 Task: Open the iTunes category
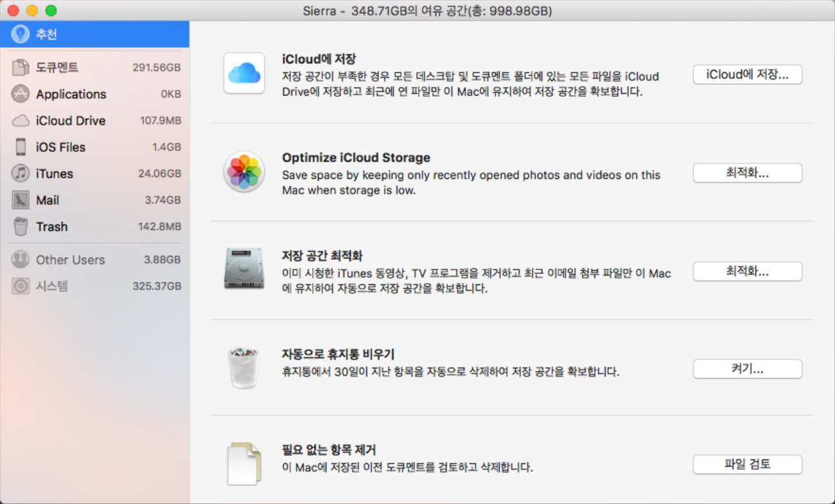click(x=94, y=173)
